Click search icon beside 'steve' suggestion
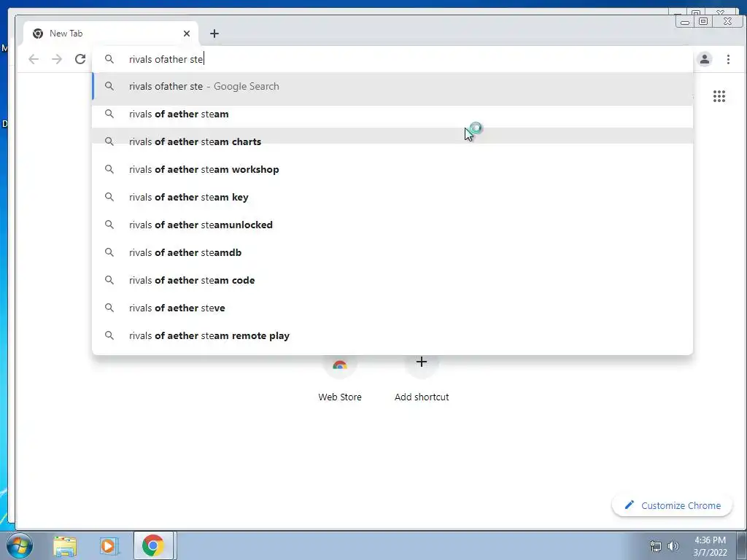Screen dimensions: 747x560 [x=109, y=308]
